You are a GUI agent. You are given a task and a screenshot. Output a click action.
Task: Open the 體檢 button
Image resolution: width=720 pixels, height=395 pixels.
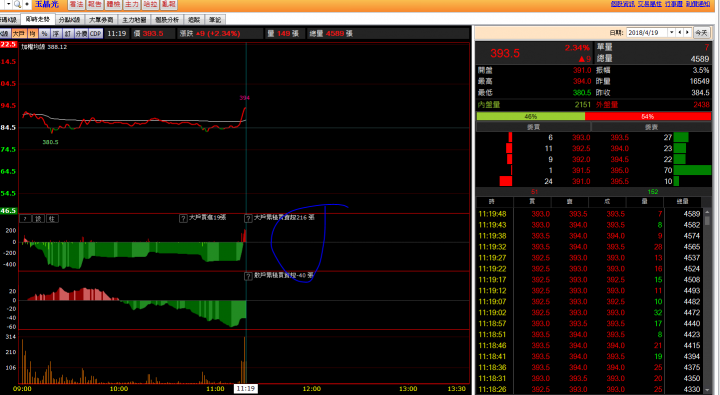coord(113,4)
